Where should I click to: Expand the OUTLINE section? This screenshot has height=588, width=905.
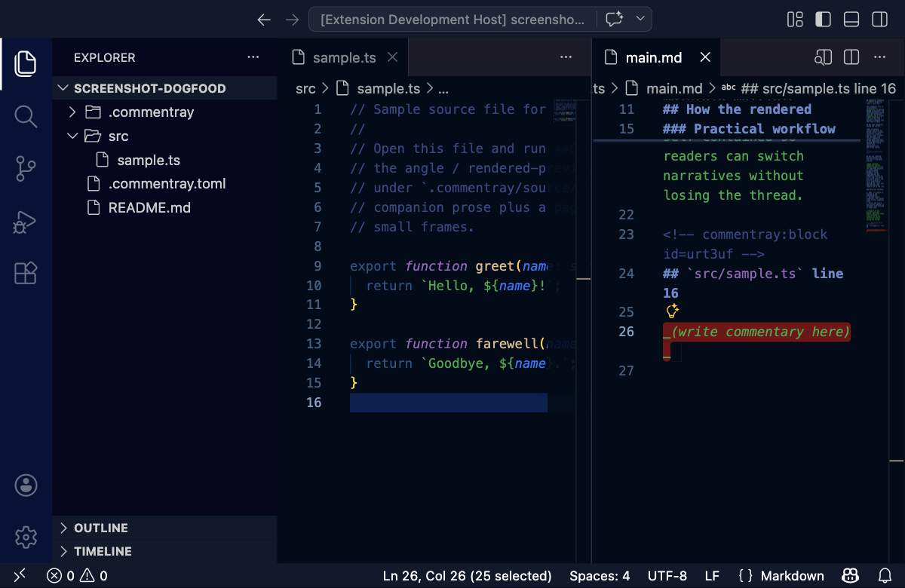click(x=164, y=528)
